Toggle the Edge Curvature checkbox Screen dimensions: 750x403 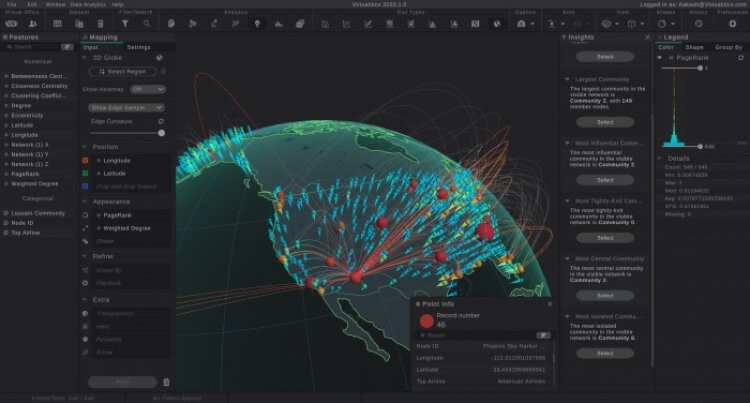161,121
